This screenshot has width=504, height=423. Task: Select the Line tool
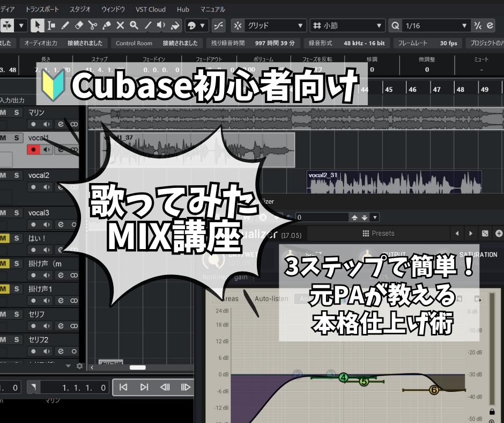[147, 25]
